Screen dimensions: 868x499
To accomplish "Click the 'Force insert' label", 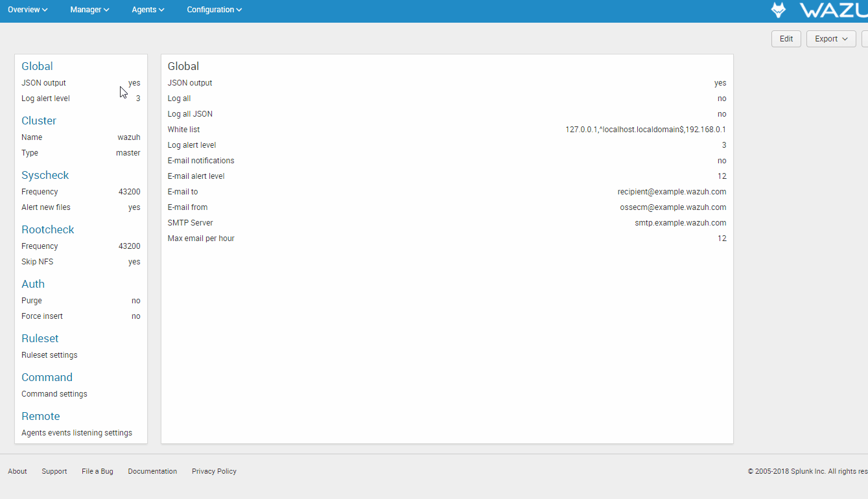I will click(x=42, y=316).
